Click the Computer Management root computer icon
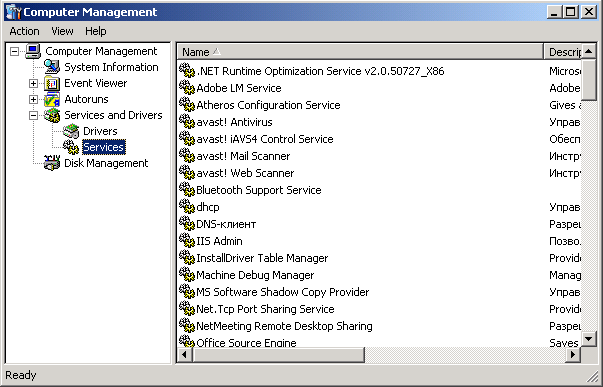 click(x=33, y=51)
